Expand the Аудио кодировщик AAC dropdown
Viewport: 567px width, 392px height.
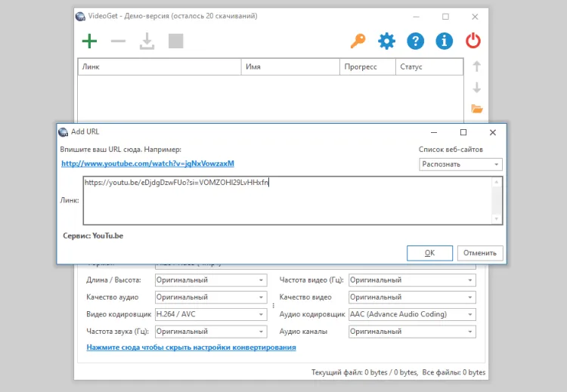coord(411,314)
